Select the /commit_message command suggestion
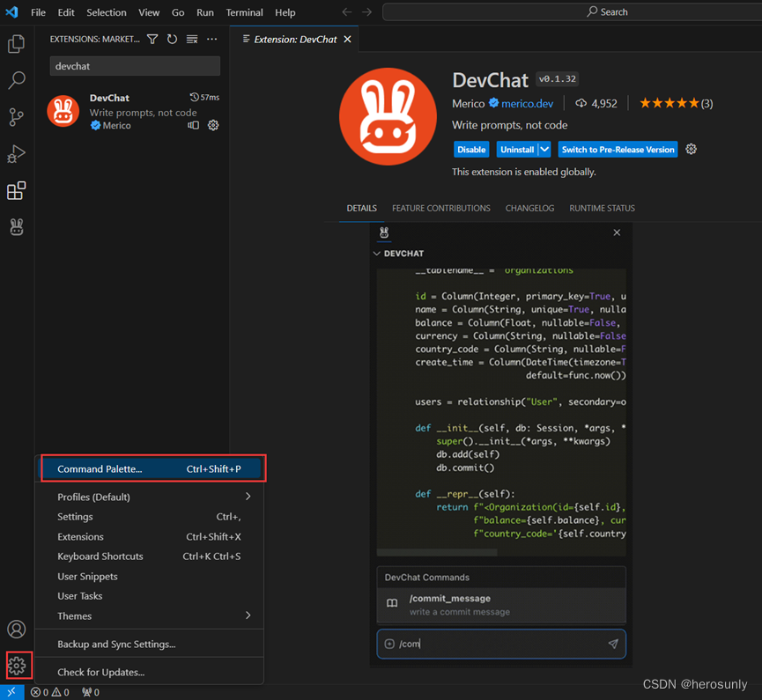 pyautogui.click(x=501, y=605)
